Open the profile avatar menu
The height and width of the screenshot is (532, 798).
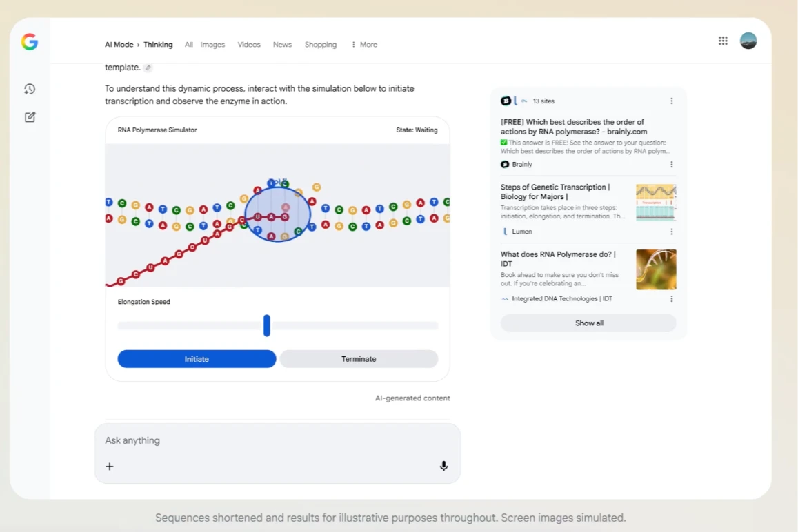point(748,41)
